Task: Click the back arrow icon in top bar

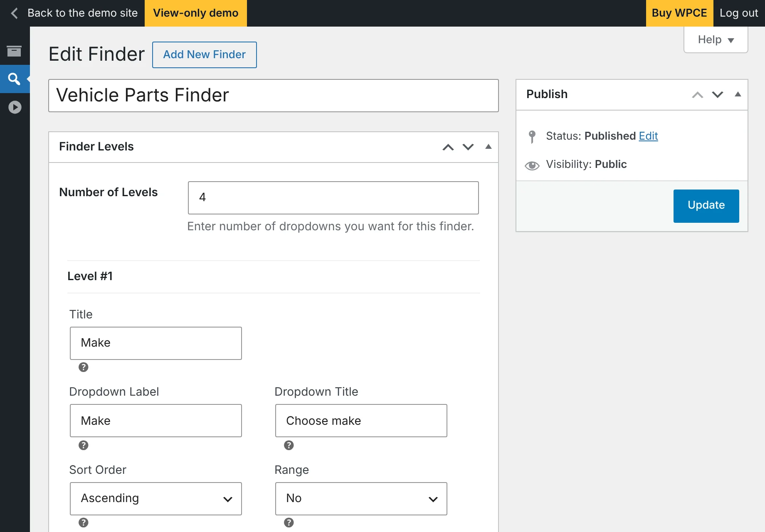Action: [15, 13]
